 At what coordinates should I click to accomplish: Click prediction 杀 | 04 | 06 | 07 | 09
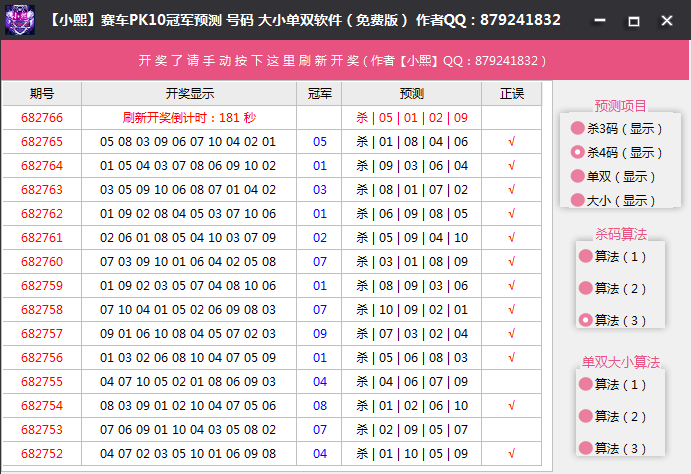pyautogui.click(x=412, y=381)
